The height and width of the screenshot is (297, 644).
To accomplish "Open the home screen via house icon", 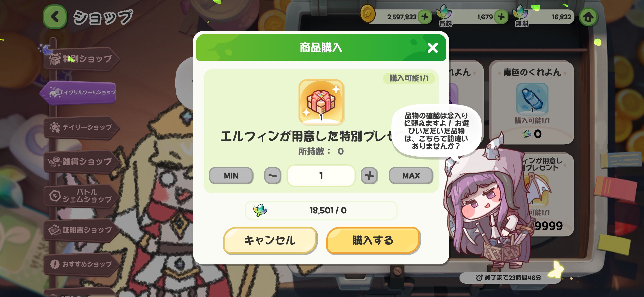I will tap(588, 17).
